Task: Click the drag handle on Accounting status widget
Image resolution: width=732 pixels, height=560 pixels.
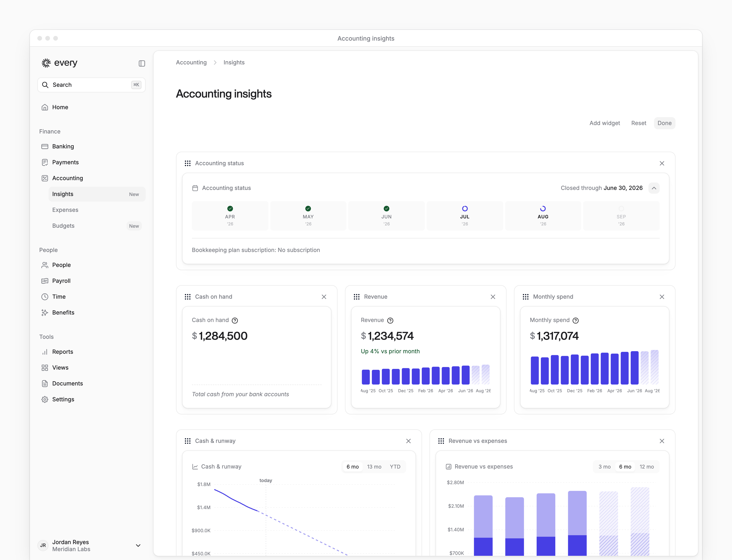Action: (x=188, y=163)
